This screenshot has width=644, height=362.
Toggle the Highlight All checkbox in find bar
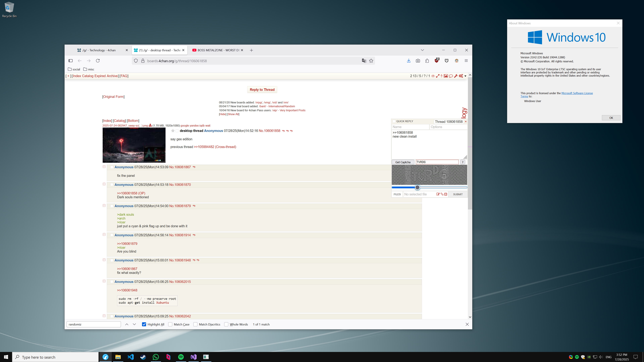(144, 324)
